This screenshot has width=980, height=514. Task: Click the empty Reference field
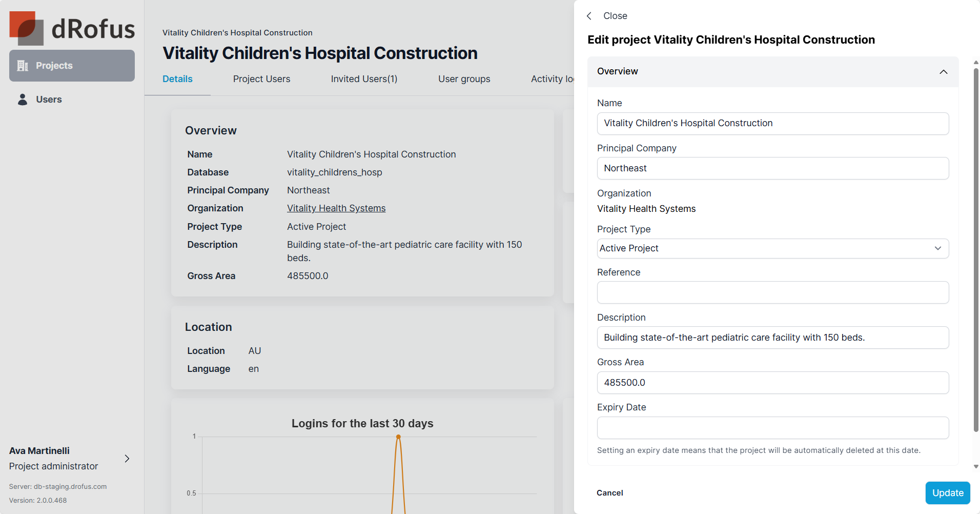(x=772, y=292)
